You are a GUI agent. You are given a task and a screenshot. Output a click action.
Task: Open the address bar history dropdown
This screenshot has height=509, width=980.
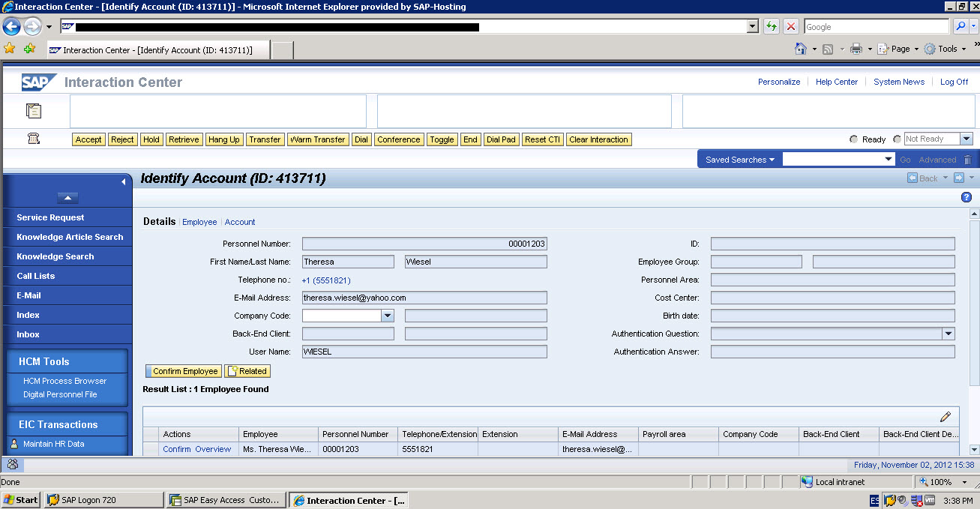pyautogui.click(x=753, y=26)
